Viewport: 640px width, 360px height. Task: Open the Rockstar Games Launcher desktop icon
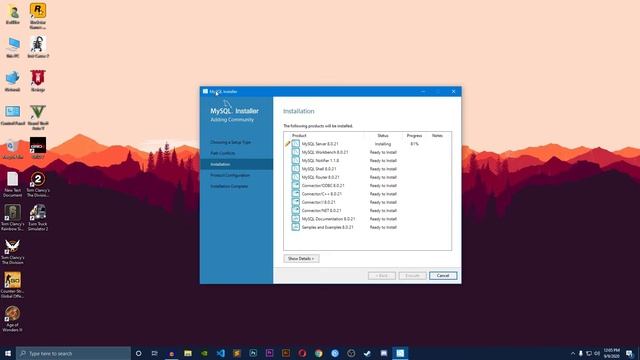tap(38, 16)
